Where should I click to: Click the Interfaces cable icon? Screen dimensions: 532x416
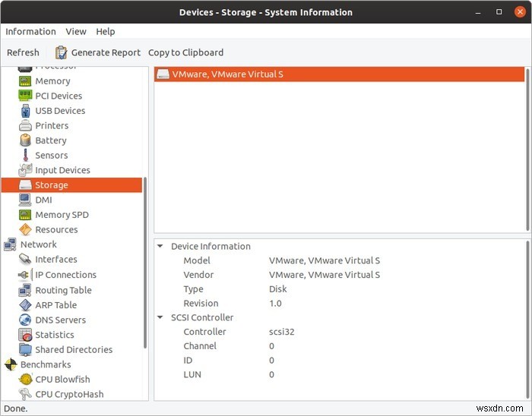point(25,260)
